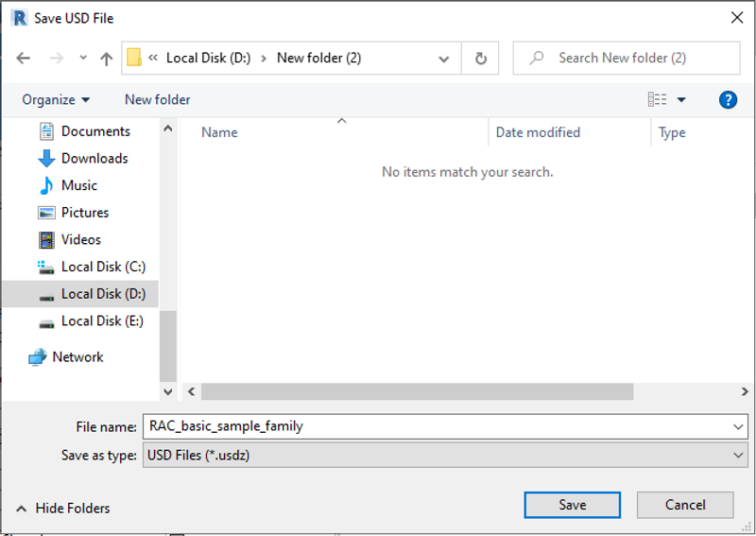Click the Revit icon in title bar
This screenshot has height=536, width=756.
pyautogui.click(x=19, y=18)
